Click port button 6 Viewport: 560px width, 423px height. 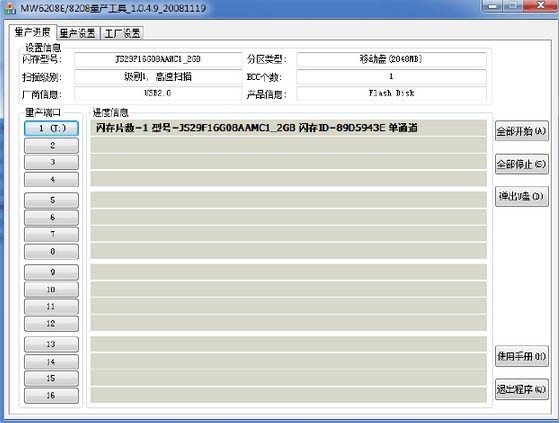(x=51, y=217)
